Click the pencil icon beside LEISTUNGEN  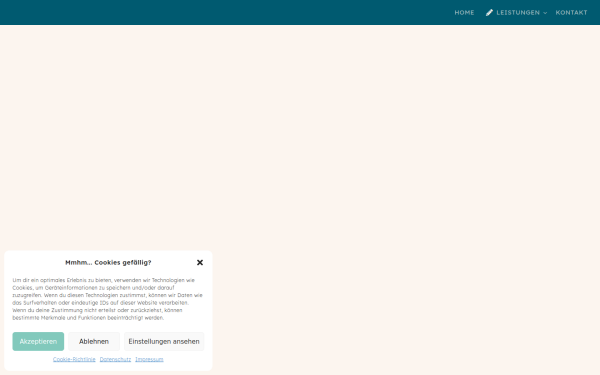pyautogui.click(x=489, y=13)
